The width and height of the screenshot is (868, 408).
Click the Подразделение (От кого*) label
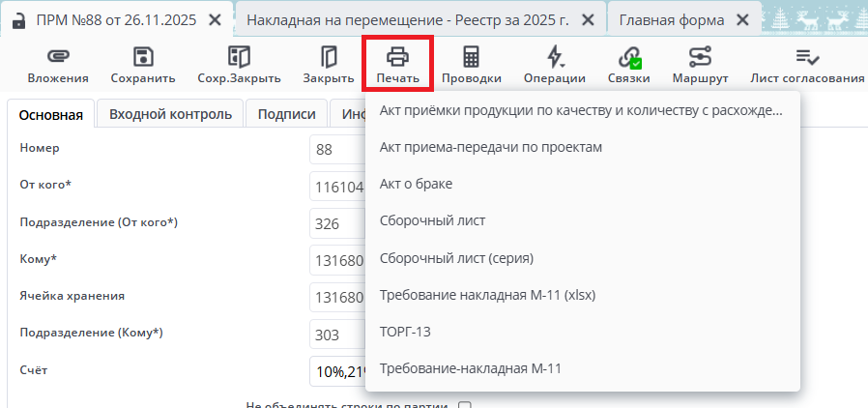point(99,222)
